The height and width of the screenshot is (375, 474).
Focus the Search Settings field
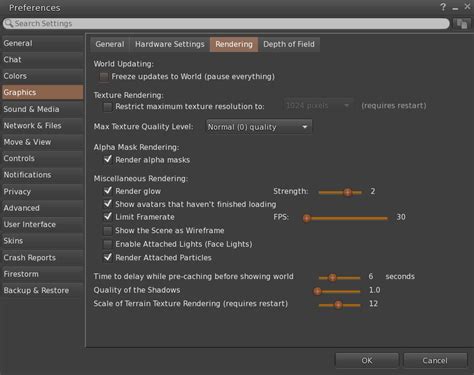point(226,24)
